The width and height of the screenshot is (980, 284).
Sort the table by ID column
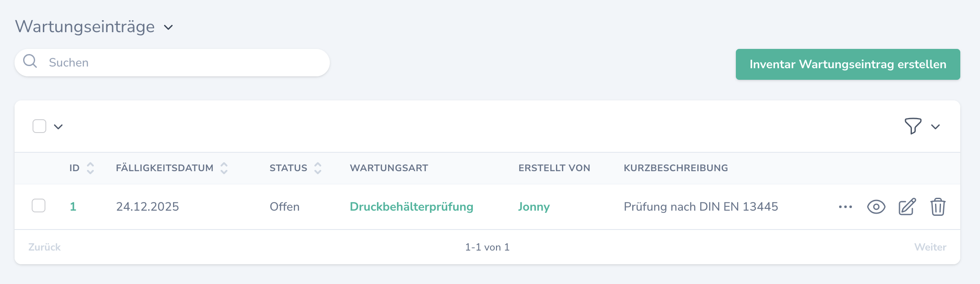coord(90,168)
